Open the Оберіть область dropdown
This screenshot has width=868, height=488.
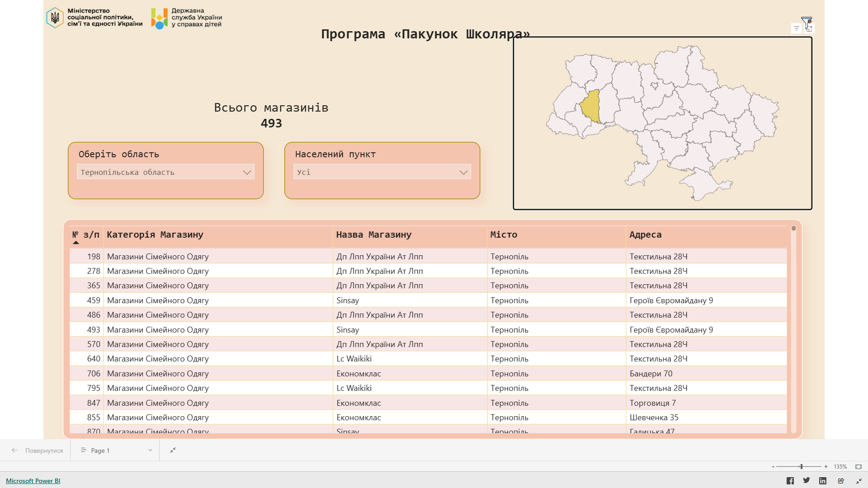(x=165, y=172)
